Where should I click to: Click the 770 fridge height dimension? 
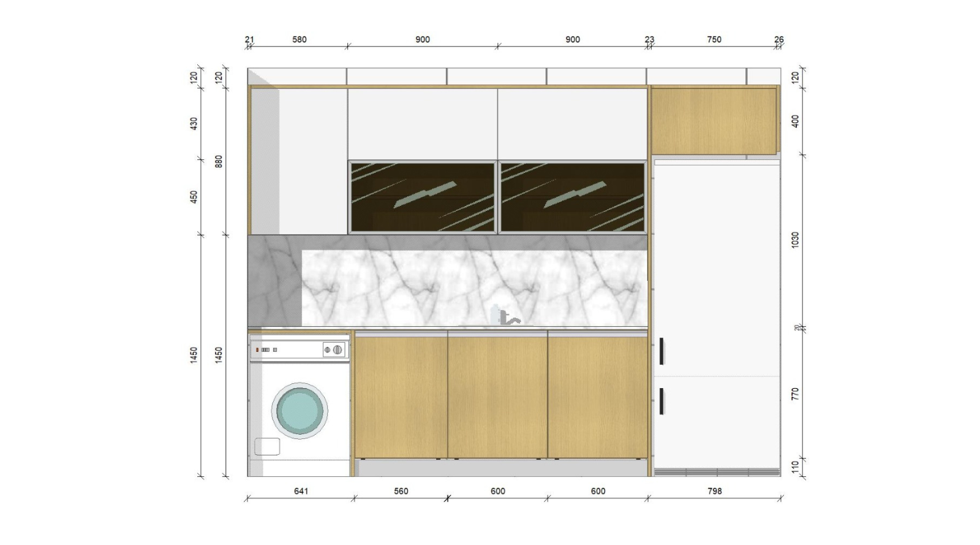click(795, 394)
